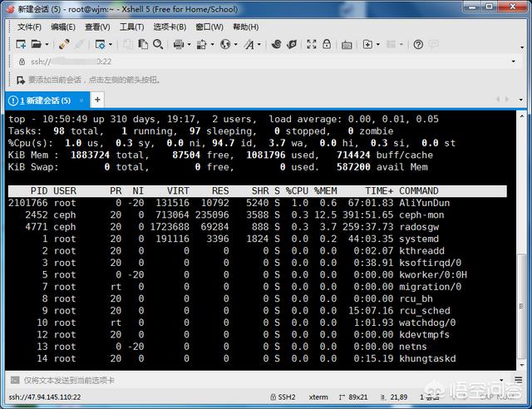Add a new tab with plus button
The width and height of the screenshot is (532, 409).
click(x=97, y=100)
